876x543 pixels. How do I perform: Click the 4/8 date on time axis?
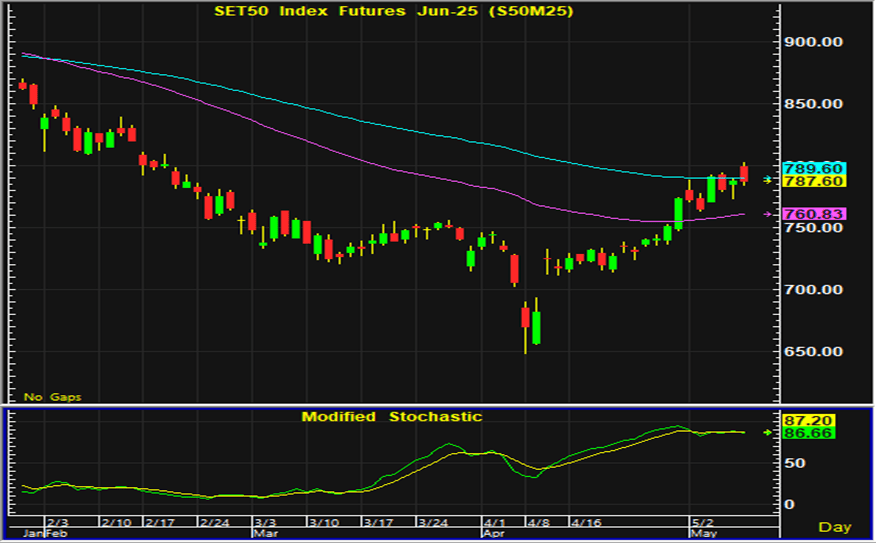pyautogui.click(x=537, y=522)
